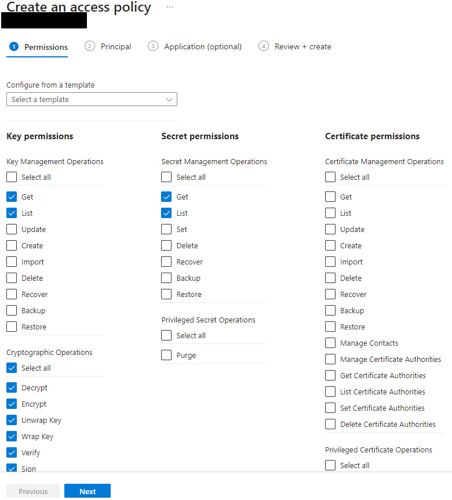Screen dimensions: 452x500
Task: Enable Delete under Secret permissions
Action: pyautogui.click(x=166, y=245)
